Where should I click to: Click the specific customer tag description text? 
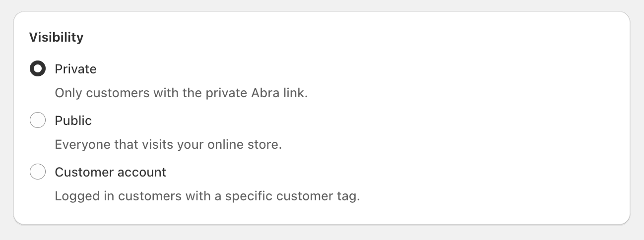(x=207, y=196)
